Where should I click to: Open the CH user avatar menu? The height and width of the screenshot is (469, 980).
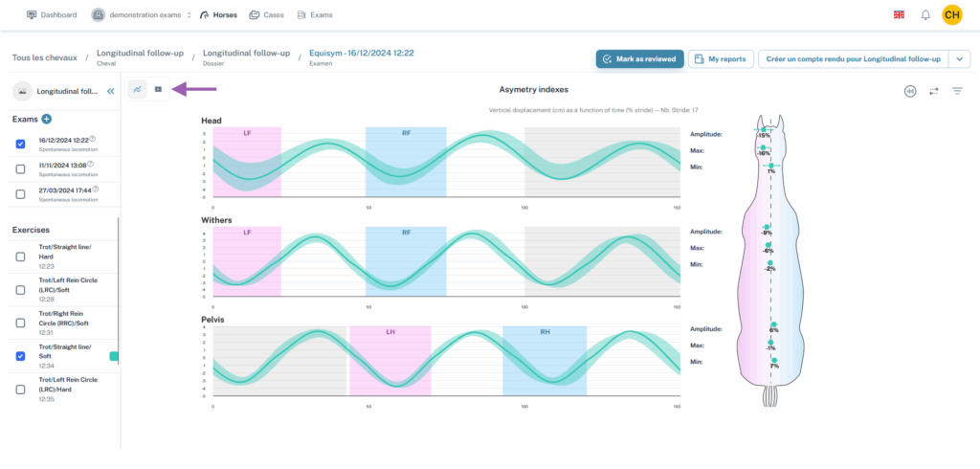(952, 14)
